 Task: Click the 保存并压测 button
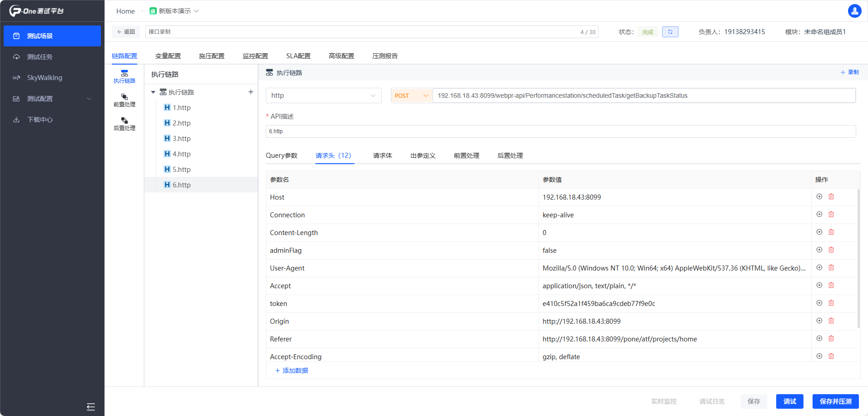pos(835,401)
